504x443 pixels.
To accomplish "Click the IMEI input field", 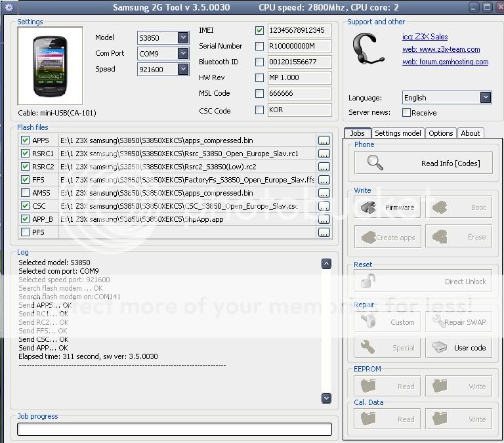I will [x=299, y=31].
